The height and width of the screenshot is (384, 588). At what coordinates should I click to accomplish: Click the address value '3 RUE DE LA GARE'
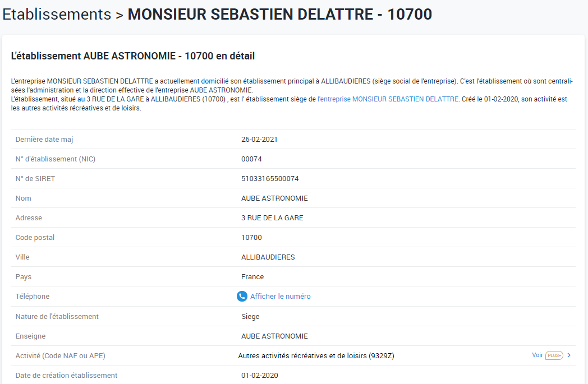pyautogui.click(x=272, y=218)
